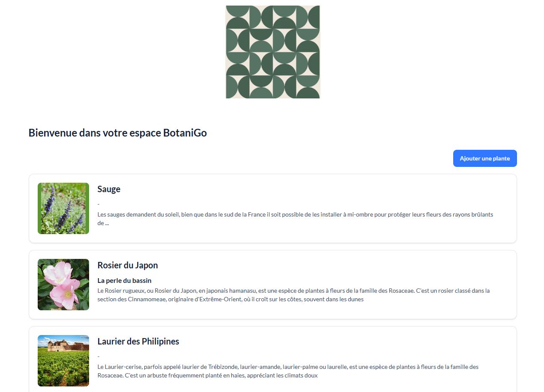Select the Sauge plant card
Viewport: 544px width, 392px height.
(273, 208)
